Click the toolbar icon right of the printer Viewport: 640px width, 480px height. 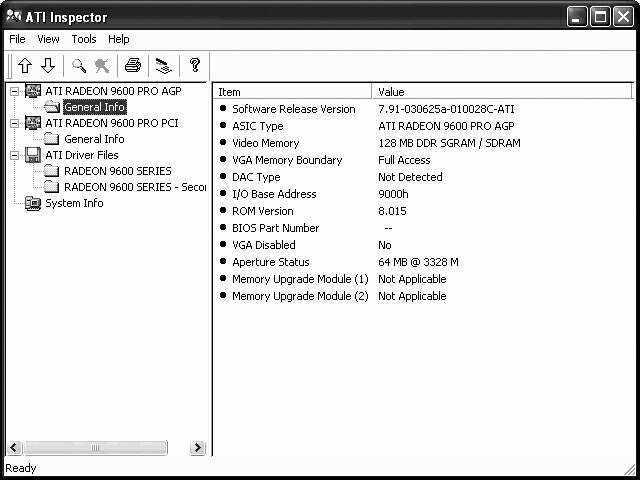click(163, 66)
